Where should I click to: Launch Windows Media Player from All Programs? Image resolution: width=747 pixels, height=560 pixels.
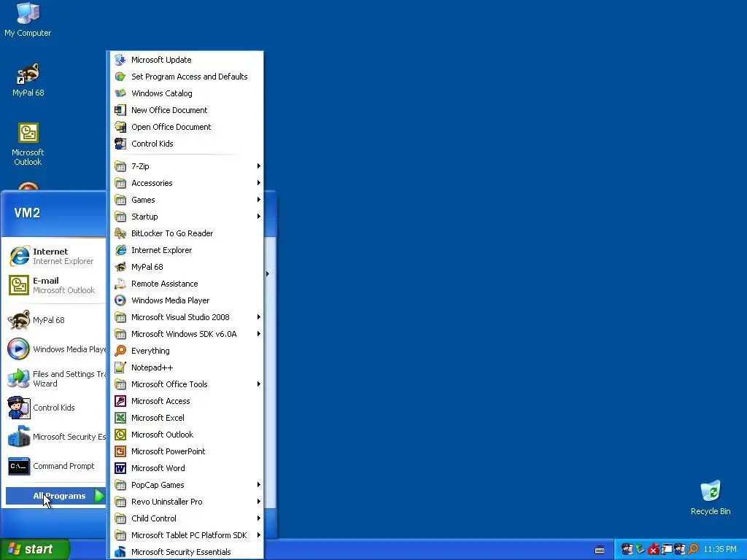[x=186, y=300]
